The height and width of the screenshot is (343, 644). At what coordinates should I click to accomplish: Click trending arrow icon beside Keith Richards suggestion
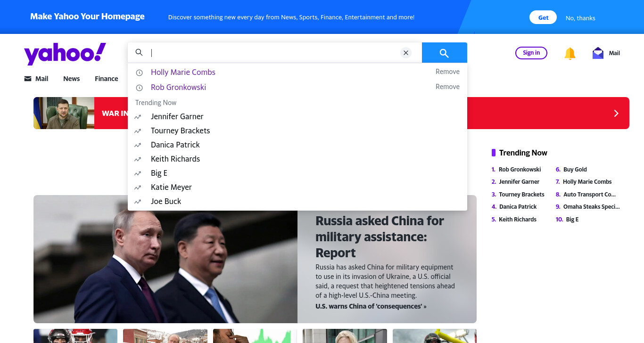tap(138, 159)
